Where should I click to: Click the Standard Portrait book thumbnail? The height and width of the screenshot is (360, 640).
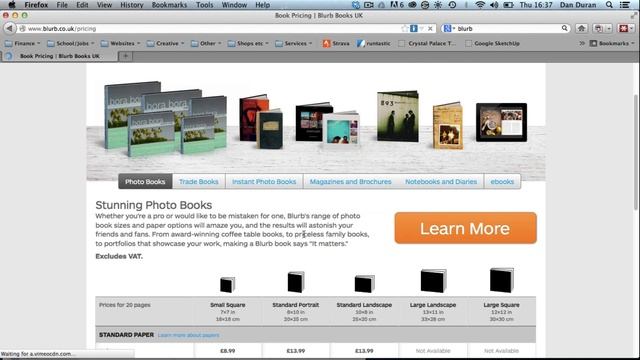296,282
